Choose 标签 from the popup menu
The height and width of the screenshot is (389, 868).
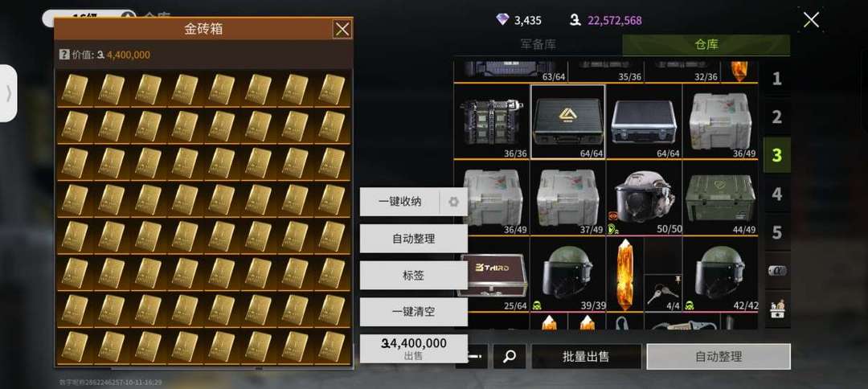click(x=414, y=275)
